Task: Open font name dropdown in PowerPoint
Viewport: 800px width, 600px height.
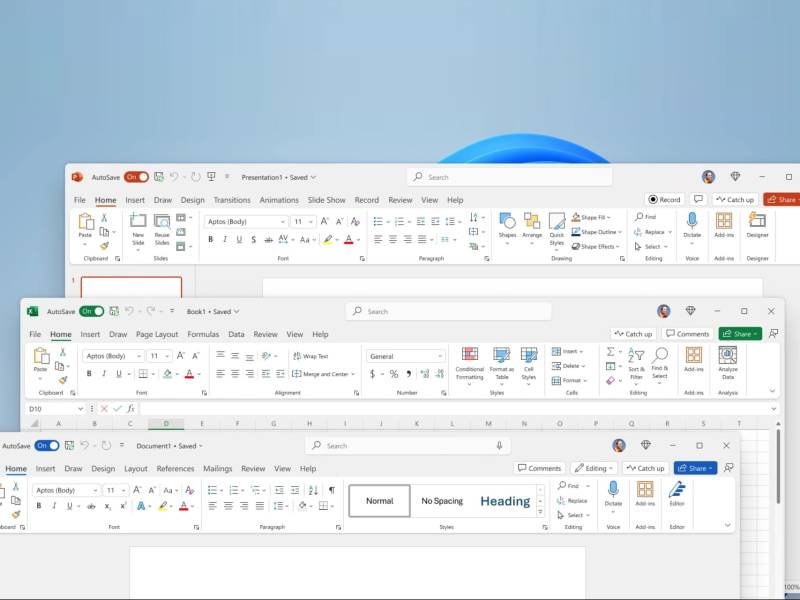Action: [x=282, y=221]
